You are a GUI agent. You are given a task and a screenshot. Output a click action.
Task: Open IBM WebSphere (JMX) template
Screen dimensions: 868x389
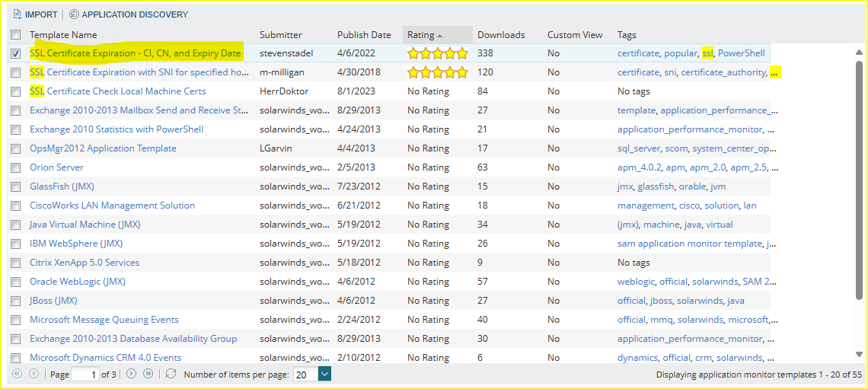[x=76, y=244]
